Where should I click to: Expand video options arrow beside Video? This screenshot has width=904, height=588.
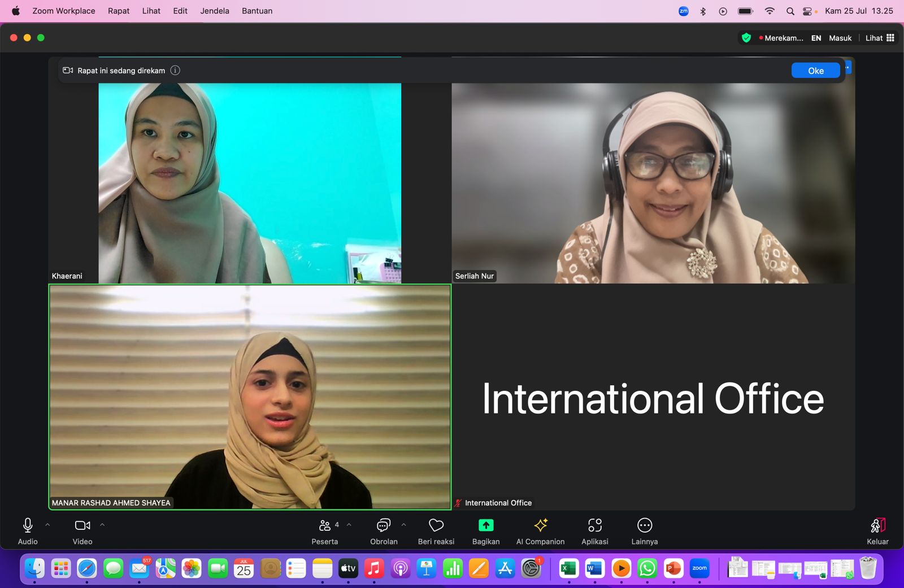(x=102, y=525)
